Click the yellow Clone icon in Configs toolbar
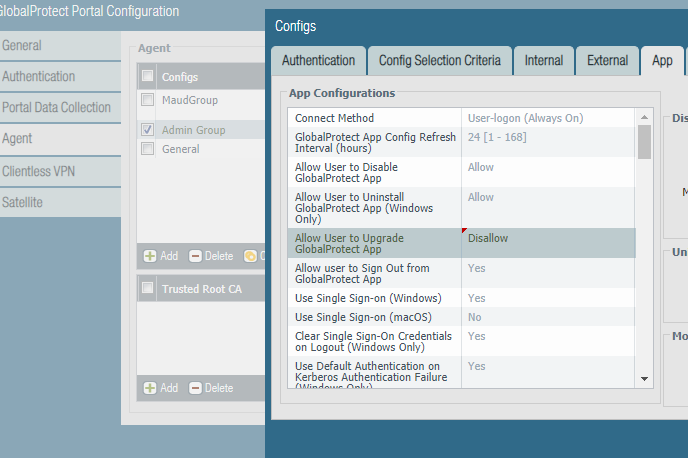 point(250,256)
